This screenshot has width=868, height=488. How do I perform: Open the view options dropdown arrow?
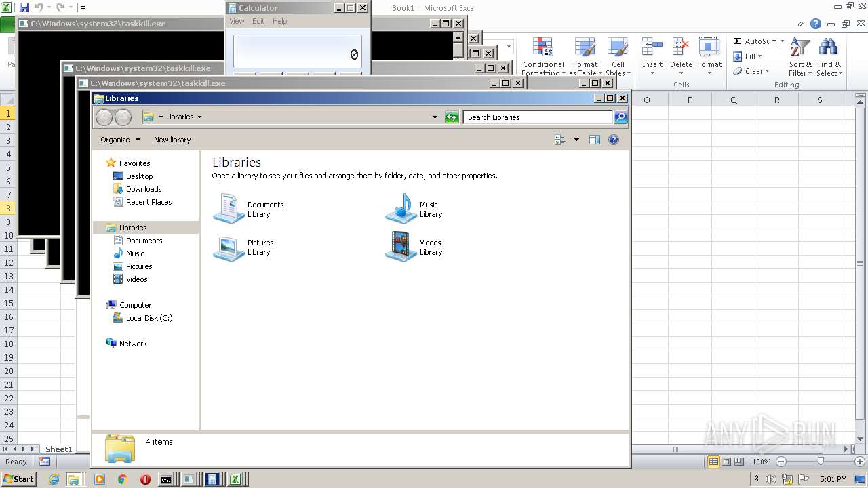pos(576,140)
